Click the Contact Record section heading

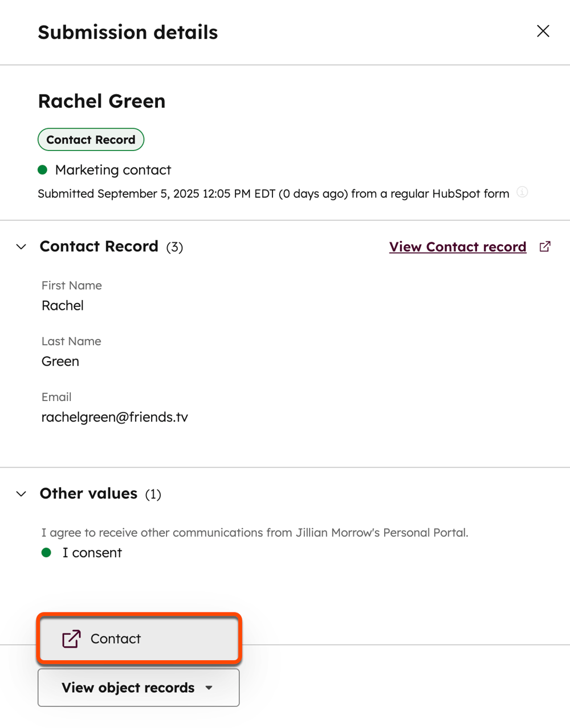(99, 247)
